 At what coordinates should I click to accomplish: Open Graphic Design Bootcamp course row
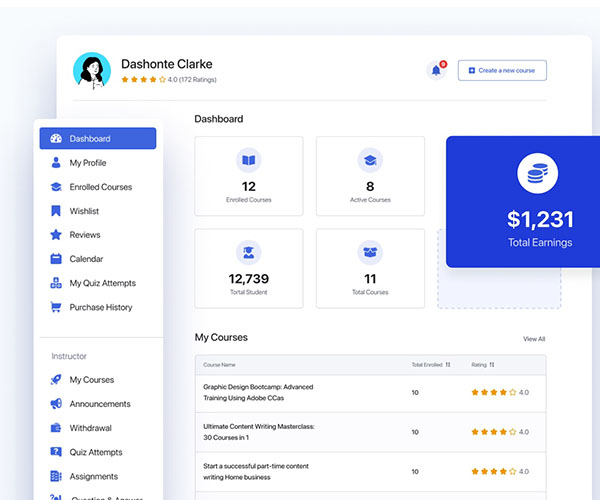coord(258,392)
